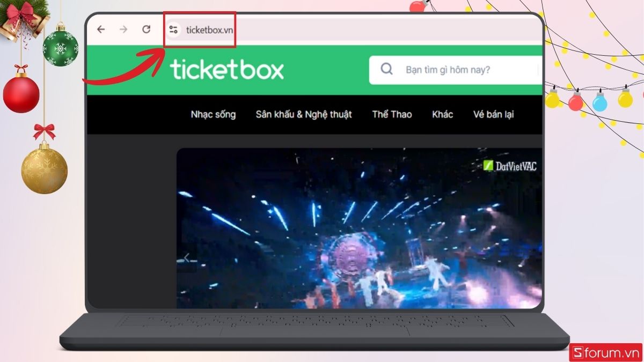Expand the Khác category menu
644x362 pixels.
[443, 114]
